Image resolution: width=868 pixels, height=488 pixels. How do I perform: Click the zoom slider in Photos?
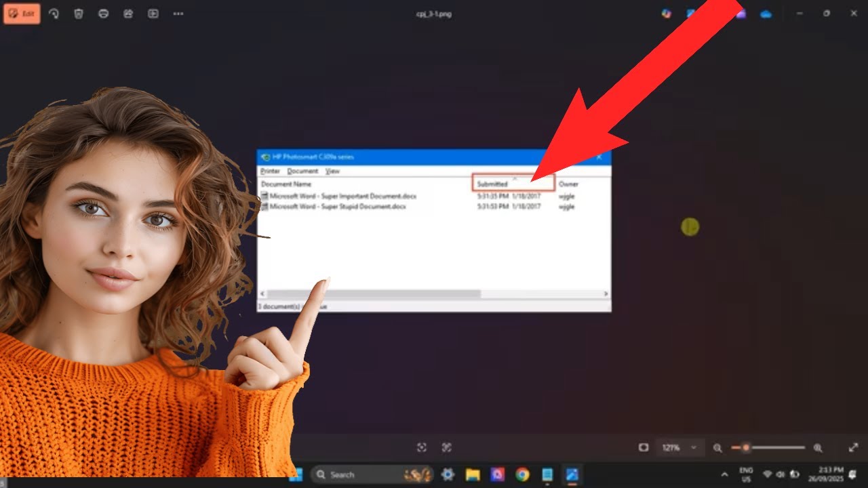click(768, 447)
